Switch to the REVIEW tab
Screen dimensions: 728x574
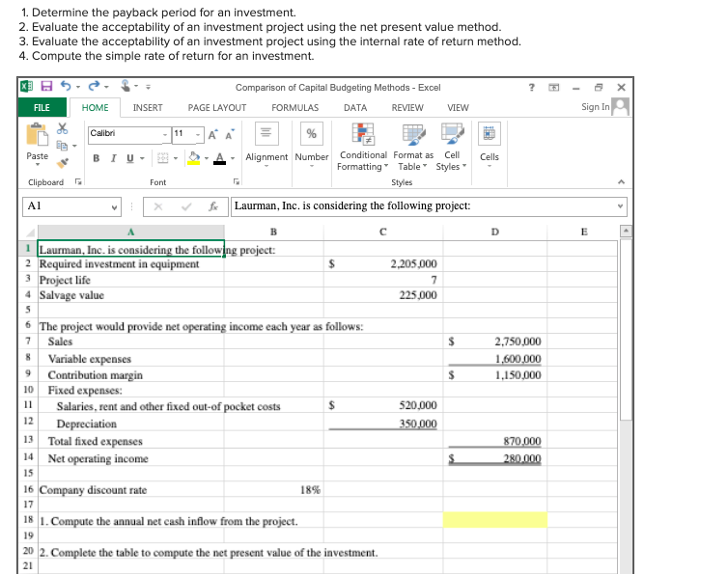407,108
